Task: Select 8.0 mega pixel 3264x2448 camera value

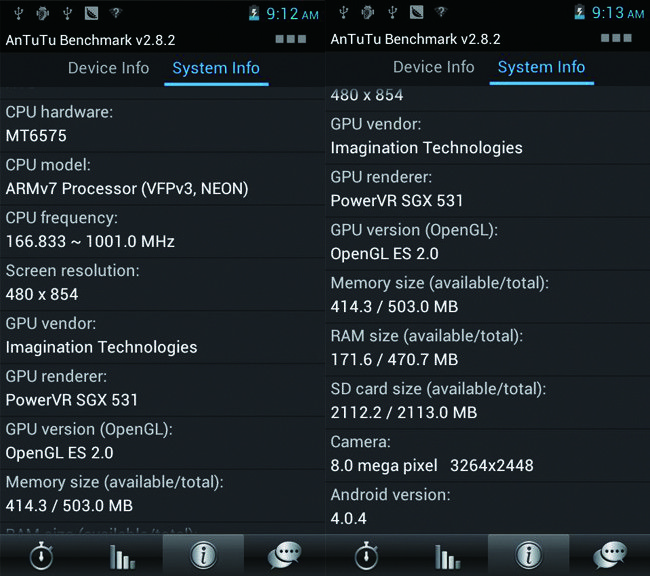Action: tap(432, 466)
